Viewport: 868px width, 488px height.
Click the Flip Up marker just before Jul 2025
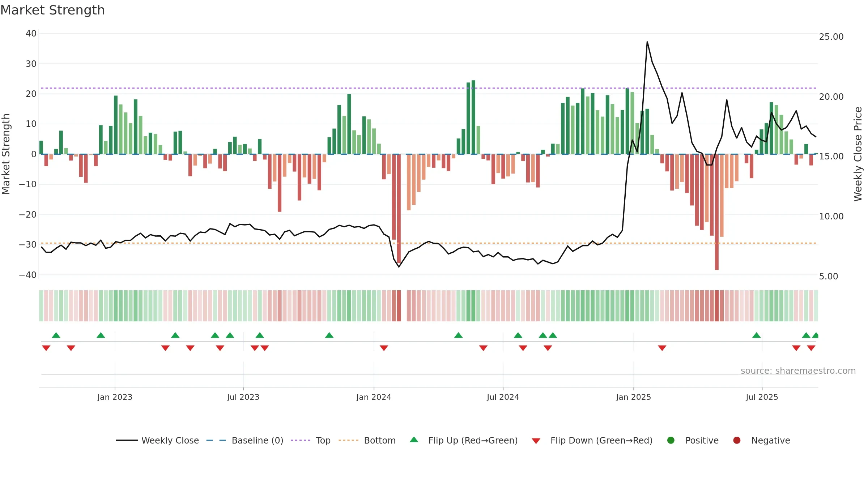[x=756, y=335]
